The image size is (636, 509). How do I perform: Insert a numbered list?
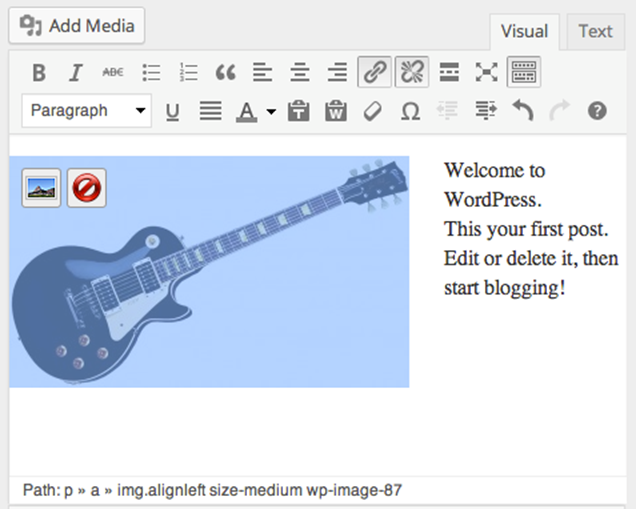[188, 73]
